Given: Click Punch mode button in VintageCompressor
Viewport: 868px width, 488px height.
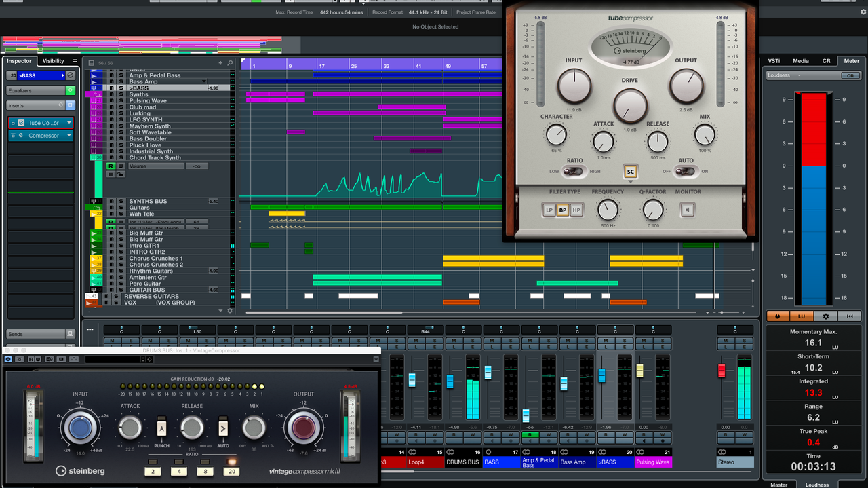Looking at the screenshot, I should click(161, 428).
